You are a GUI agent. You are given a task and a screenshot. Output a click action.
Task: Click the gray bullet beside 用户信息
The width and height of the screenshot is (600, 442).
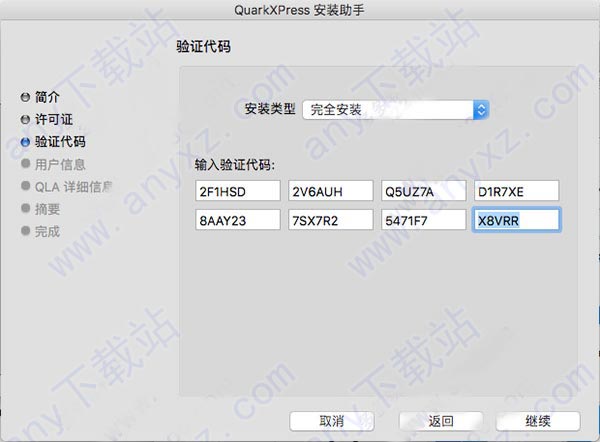click(x=25, y=163)
